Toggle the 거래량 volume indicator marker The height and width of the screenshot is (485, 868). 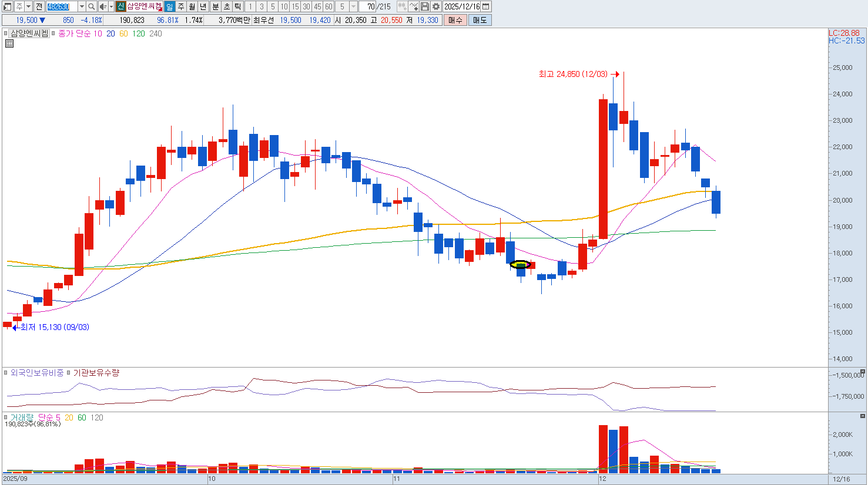6,417
